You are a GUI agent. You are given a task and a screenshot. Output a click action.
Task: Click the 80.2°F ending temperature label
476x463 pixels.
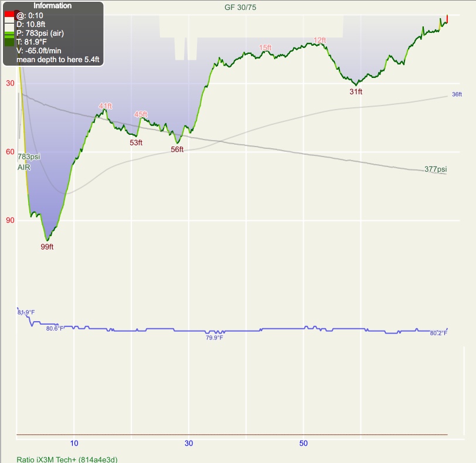coord(438,333)
